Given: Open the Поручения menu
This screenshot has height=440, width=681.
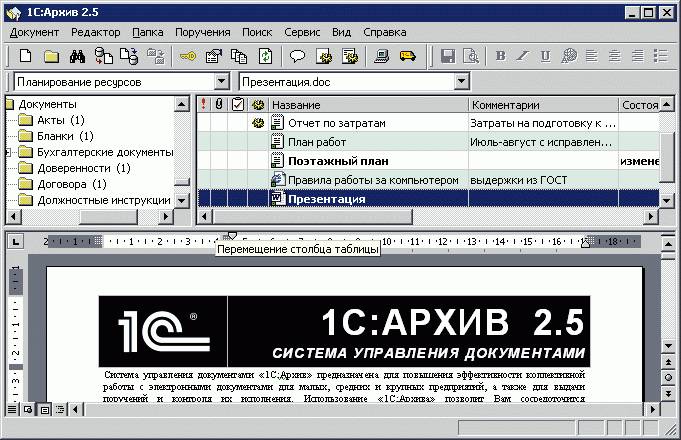Looking at the screenshot, I should [x=202, y=33].
